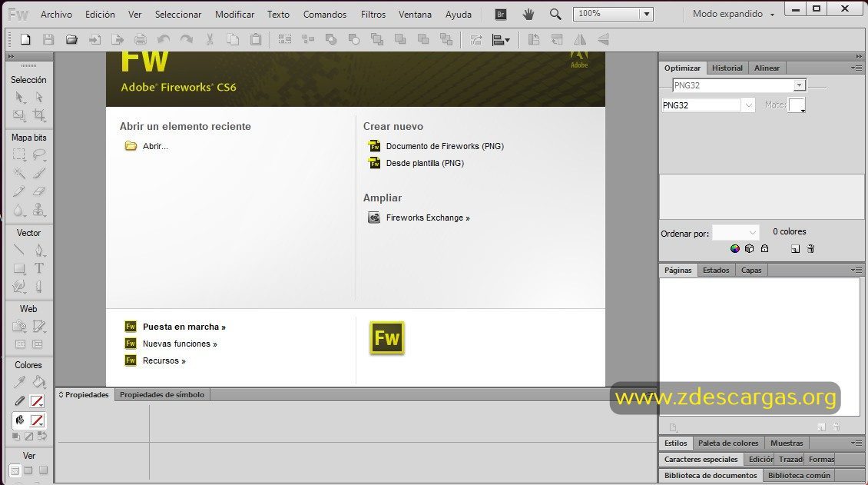Viewport: 868px width, 485px height.
Task: Open the export format PNG32 combo box
Action: [x=748, y=105]
